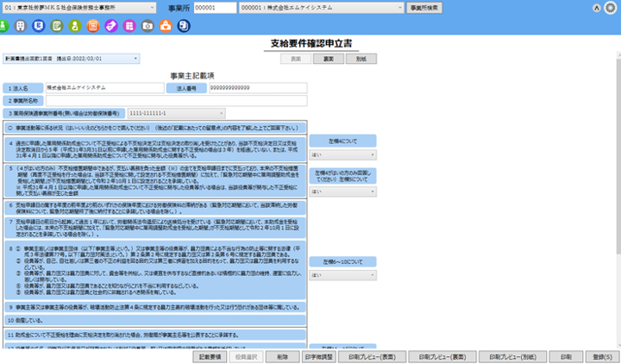This screenshot has width=621, height=364.
Task: Open the orange stacked-list toolbar icon
Action: [x=93, y=26]
